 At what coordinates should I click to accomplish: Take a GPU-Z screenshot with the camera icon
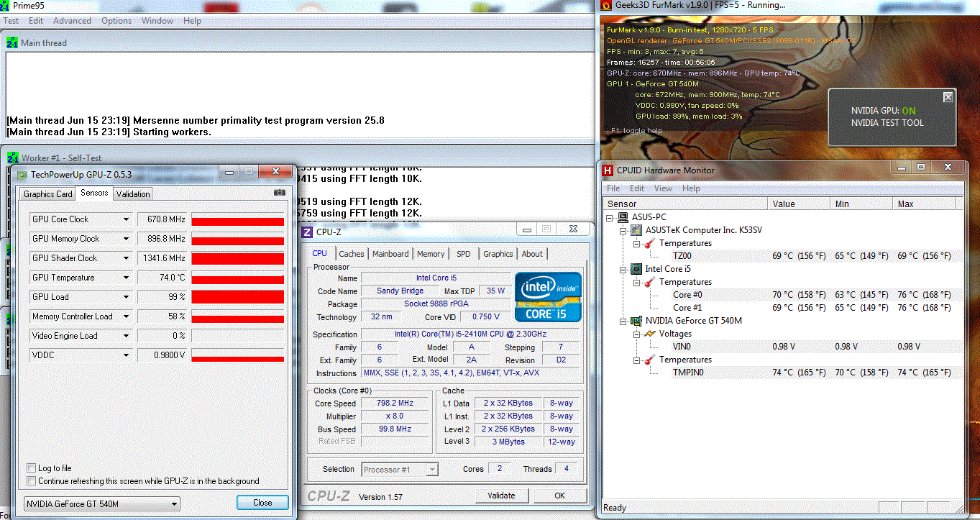280,193
